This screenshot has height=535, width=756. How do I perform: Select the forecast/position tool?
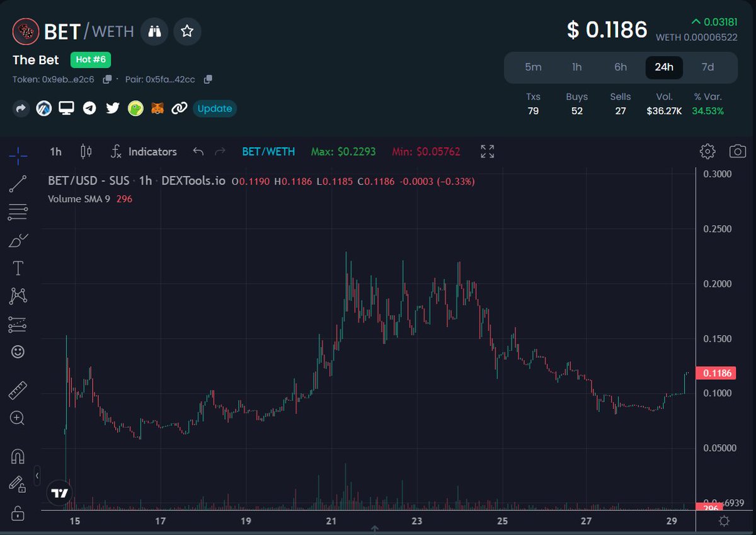tap(18, 324)
